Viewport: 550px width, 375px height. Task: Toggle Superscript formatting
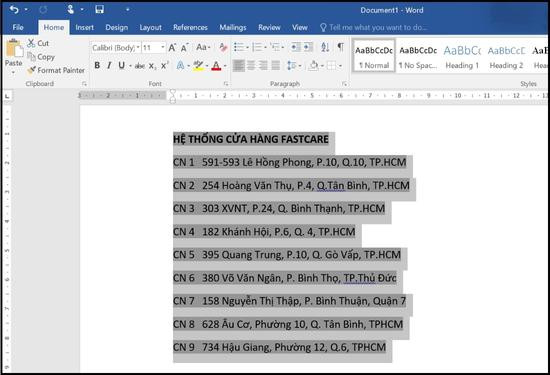[x=165, y=65]
